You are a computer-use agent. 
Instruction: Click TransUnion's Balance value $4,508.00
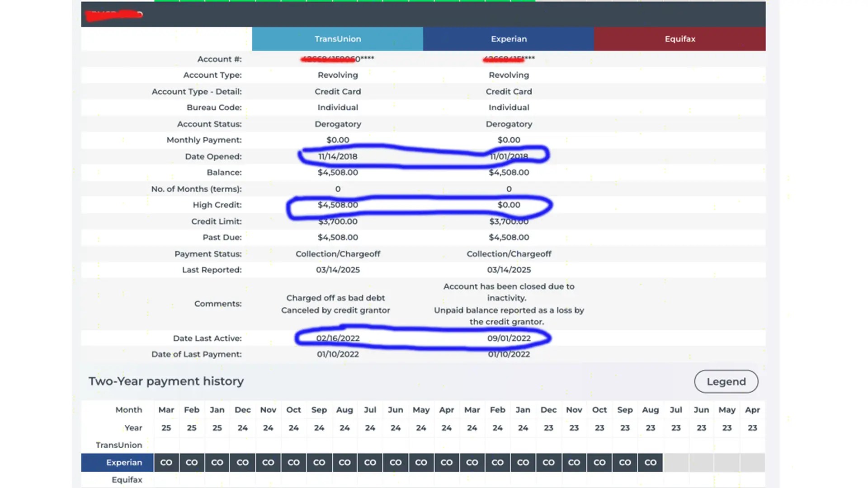(338, 173)
